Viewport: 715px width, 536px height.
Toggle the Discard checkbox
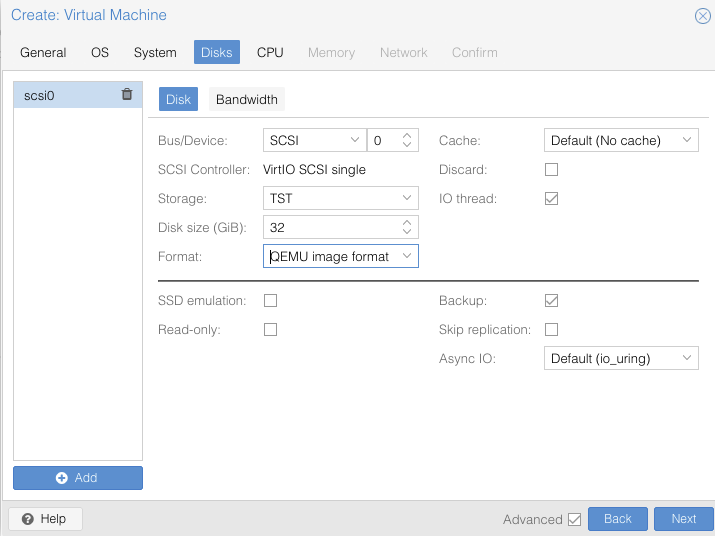coord(551,170)
